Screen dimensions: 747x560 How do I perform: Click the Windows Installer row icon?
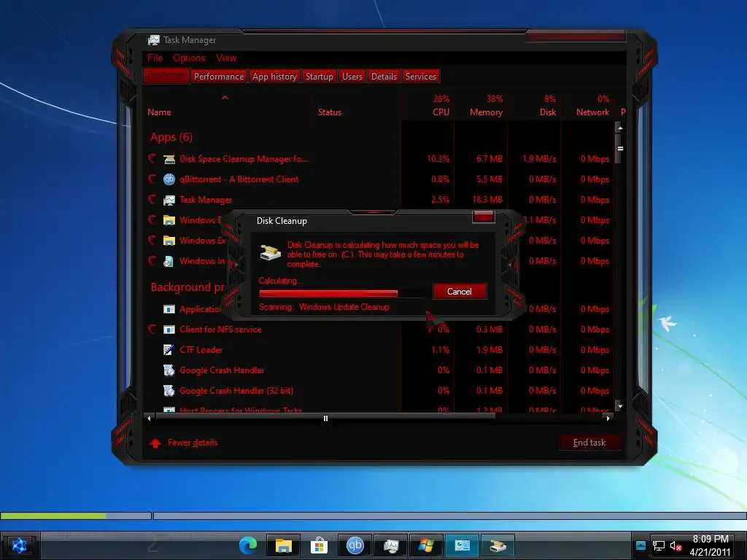pyautogui.click(x=169, y=261)
